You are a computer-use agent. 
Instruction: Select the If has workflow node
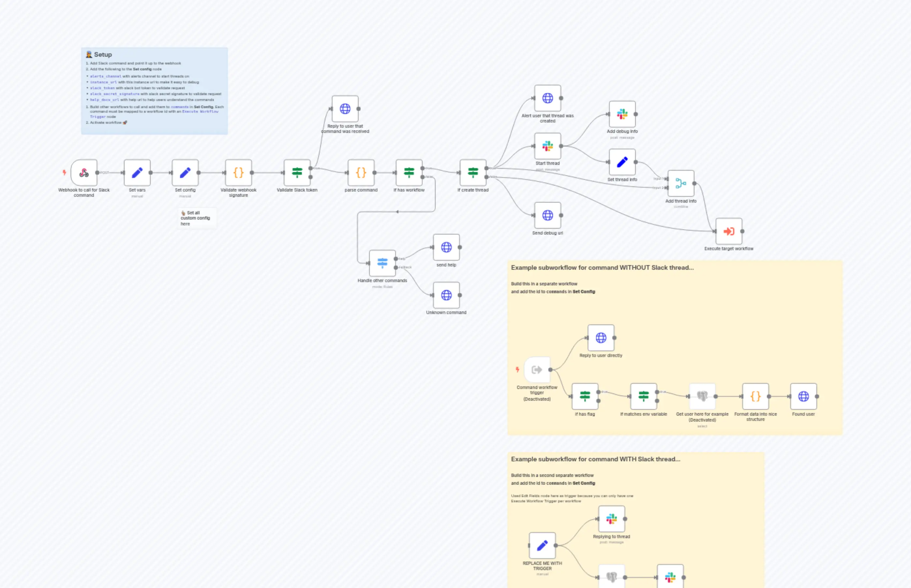[408, 173]
